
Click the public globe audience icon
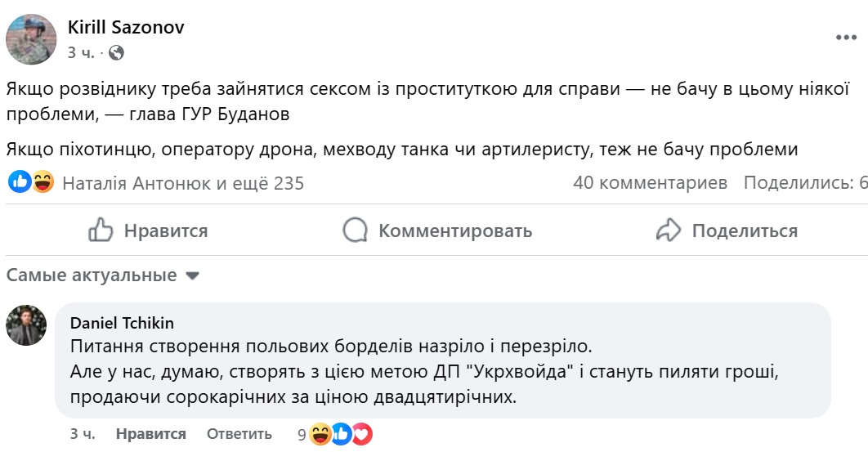coord(116,53)
